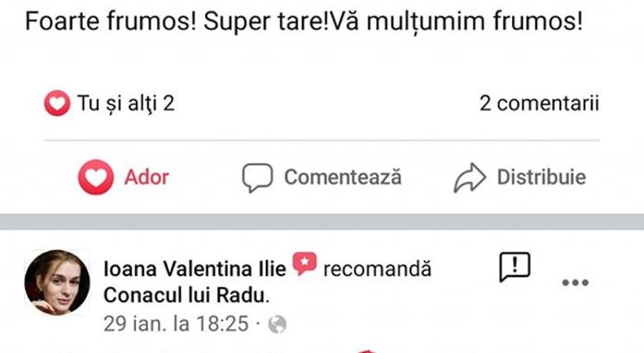Screen dimensions: 644x353
Task: Click the speech bubble comment icon
Action: point(258,178)
